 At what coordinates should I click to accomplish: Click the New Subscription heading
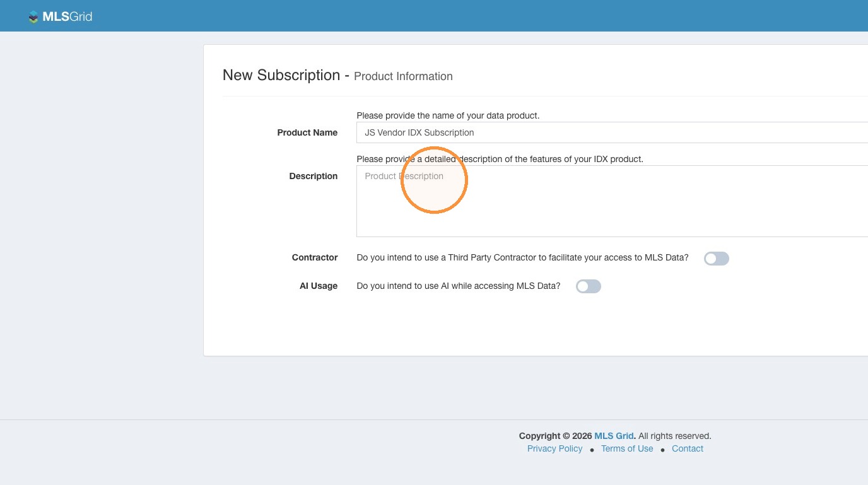click(281, 75)
